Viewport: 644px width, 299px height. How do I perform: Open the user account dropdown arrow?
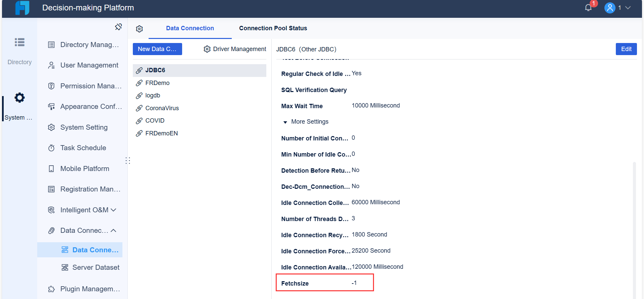[x=628, y=8]
